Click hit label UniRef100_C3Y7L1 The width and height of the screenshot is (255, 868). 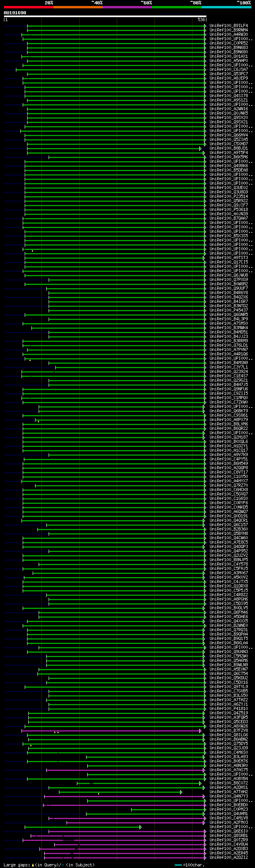coord(229,367)
